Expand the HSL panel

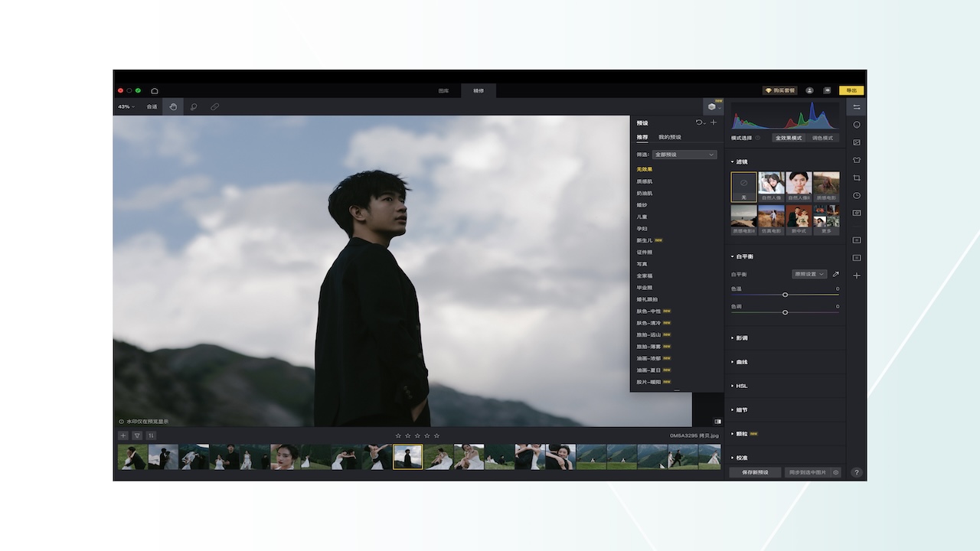pos(740,386)
